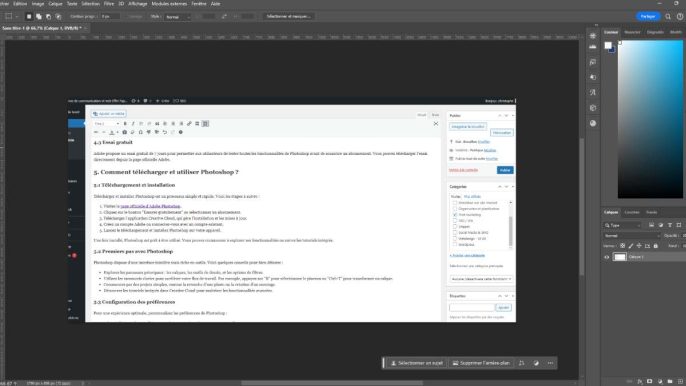Screen dimensions: 686x386
Task: Open the Image menu
Action: pos(38,4)
